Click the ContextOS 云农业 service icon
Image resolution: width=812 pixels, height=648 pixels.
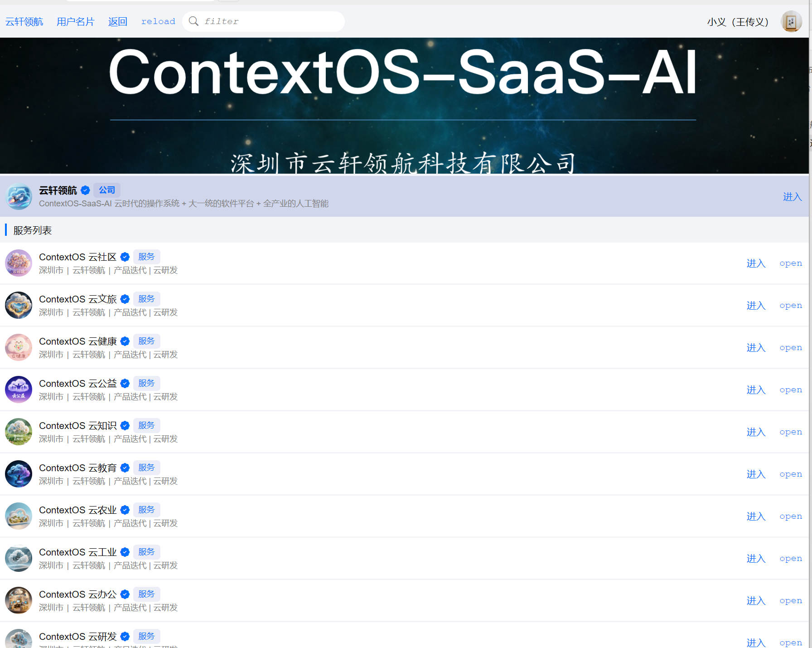pos(19,516)
